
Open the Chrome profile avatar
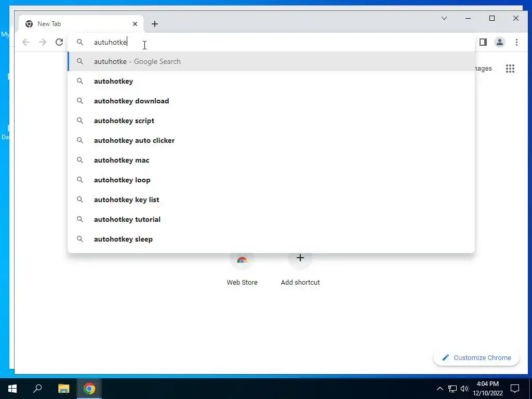(x=500, y=42)
